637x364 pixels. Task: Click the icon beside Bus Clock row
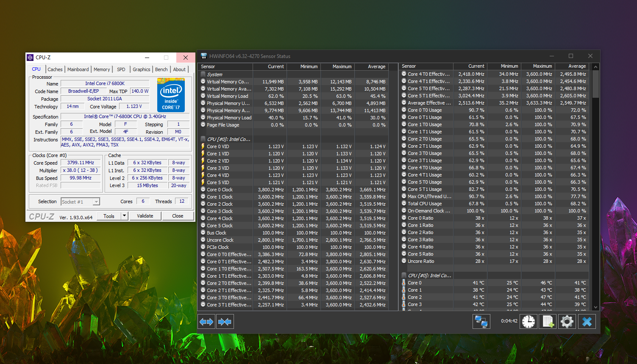203,233
